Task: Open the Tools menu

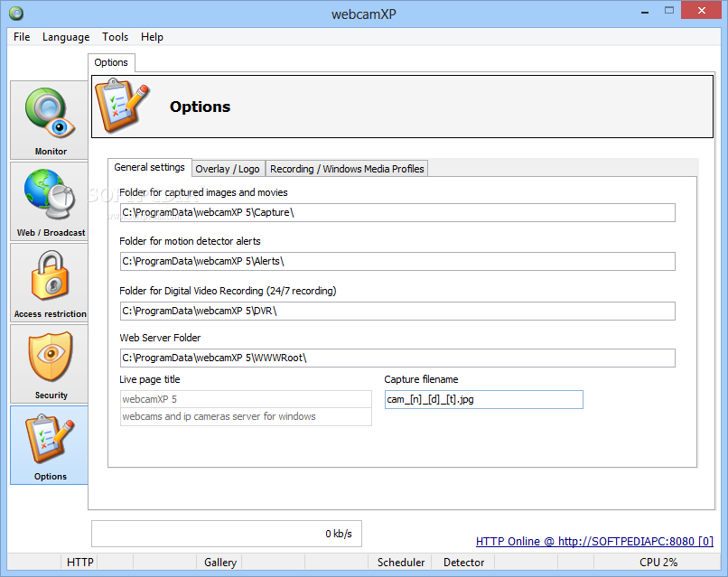Action: click(115, 37)
